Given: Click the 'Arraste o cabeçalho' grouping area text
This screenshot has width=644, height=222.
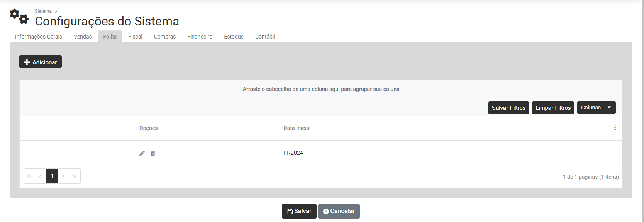Looking at the screenshot, I should [x=321, y=89].
